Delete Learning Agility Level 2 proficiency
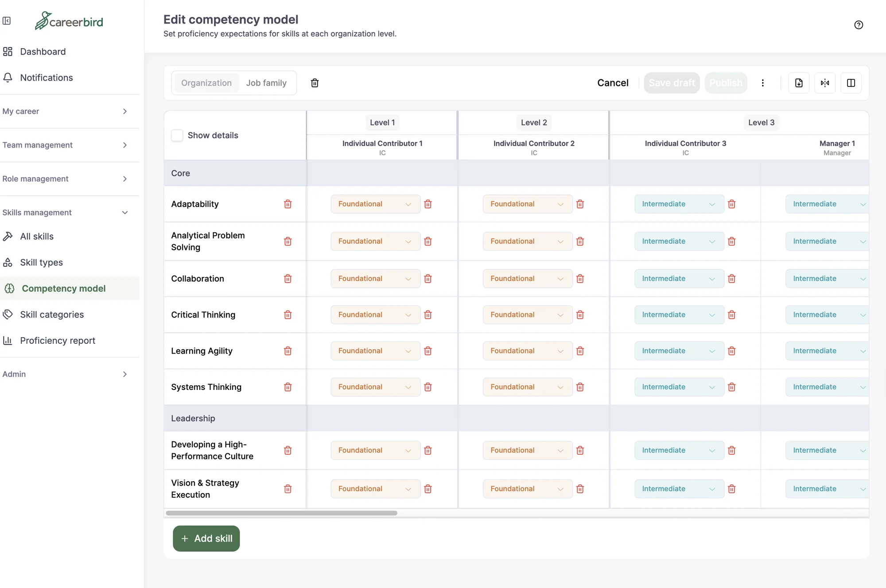 580,351
